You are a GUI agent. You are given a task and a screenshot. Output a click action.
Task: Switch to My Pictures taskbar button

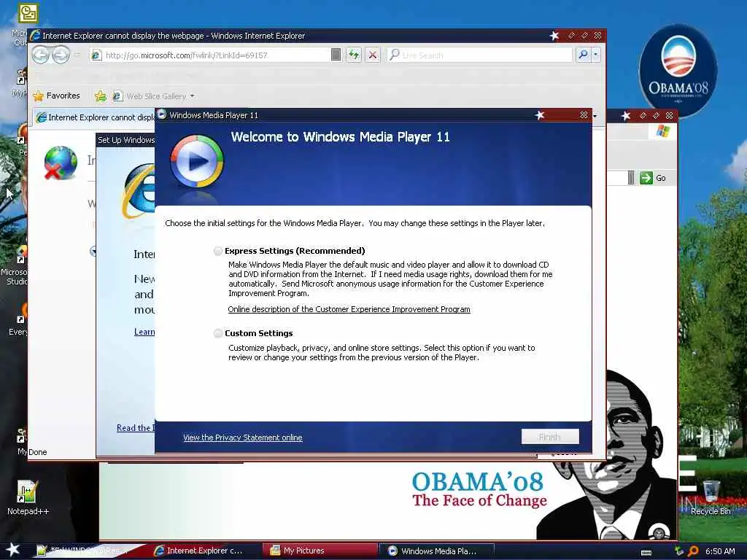320,551
